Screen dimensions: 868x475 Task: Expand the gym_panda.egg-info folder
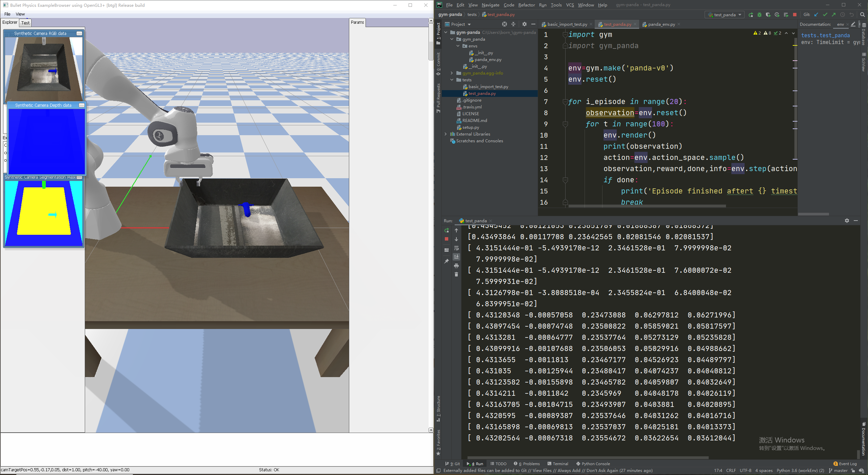(452, 73)
